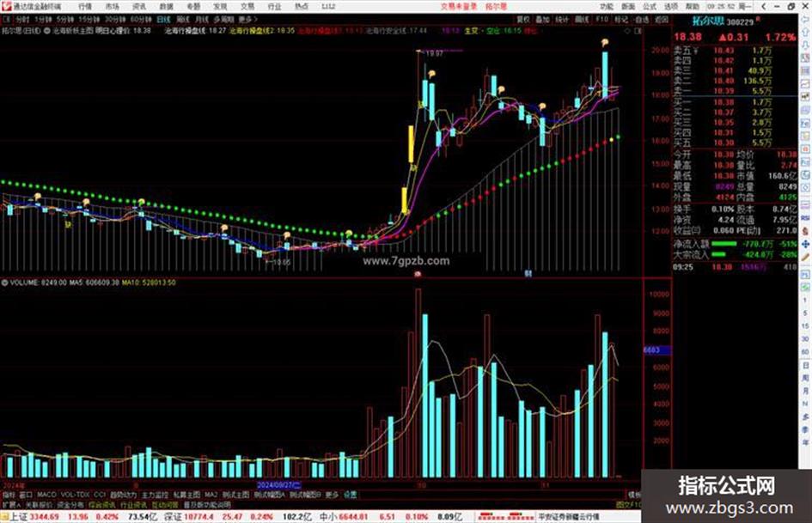Screen dimensions: 812x523
Task: Open the 综合资讯 bottom tab
Action: click(x=101, y=505)
